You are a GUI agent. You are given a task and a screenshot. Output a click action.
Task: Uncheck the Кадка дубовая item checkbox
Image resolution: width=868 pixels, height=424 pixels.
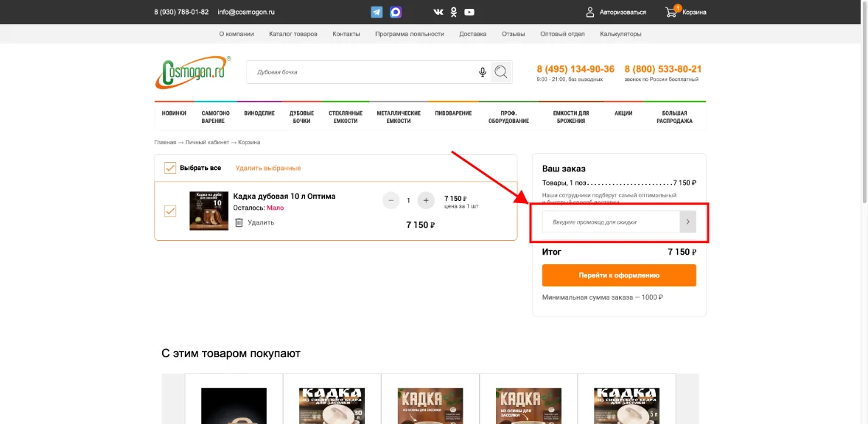[169, 211]
